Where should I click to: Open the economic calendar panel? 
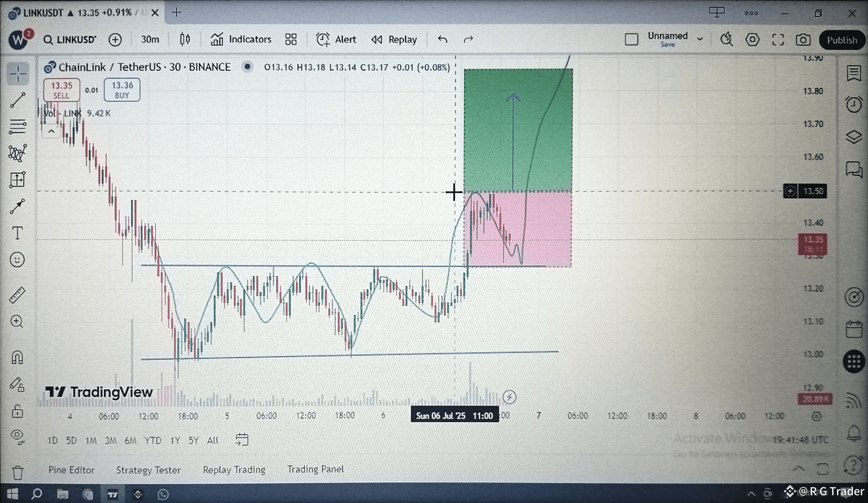853,329
